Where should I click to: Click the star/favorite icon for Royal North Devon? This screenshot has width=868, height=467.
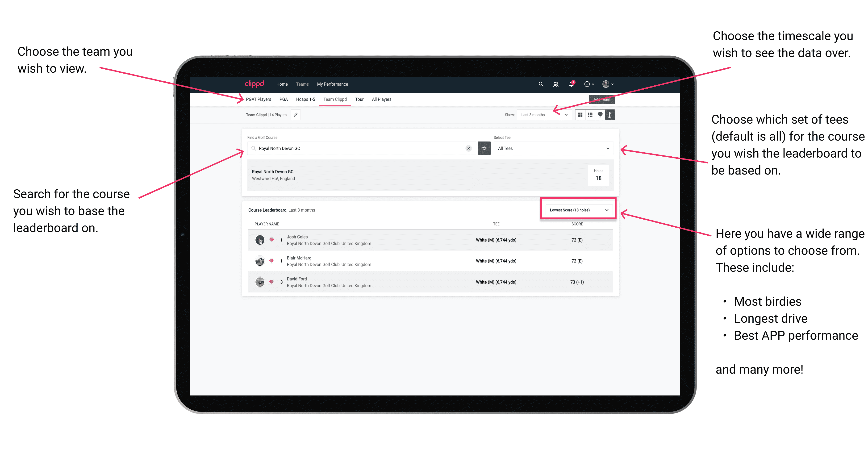tap(484, 148)
